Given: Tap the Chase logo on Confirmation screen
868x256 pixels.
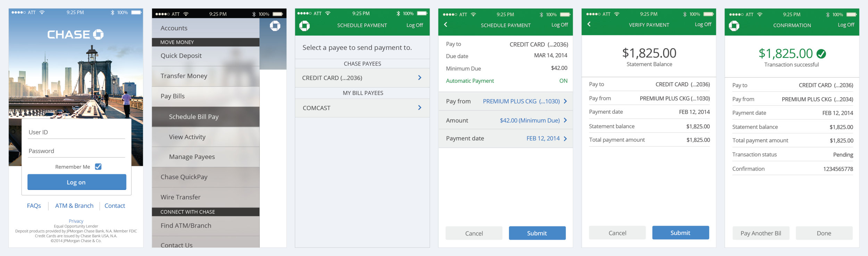Looking at the screenshot, I should [x=734, y=26].
